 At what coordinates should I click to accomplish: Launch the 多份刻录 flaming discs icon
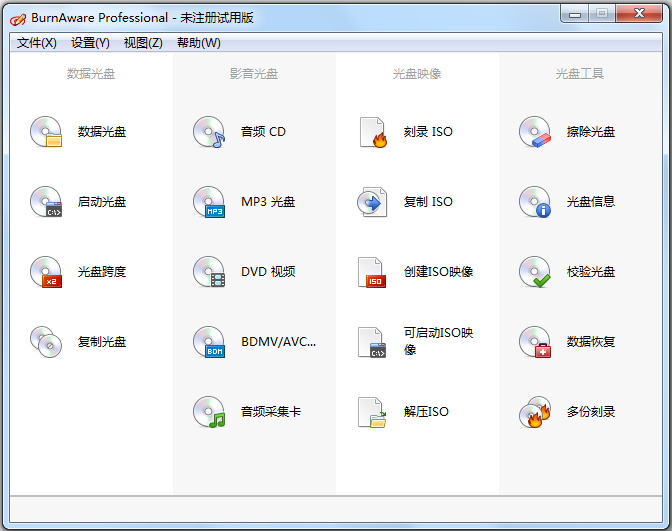click(x=535, y=411)
